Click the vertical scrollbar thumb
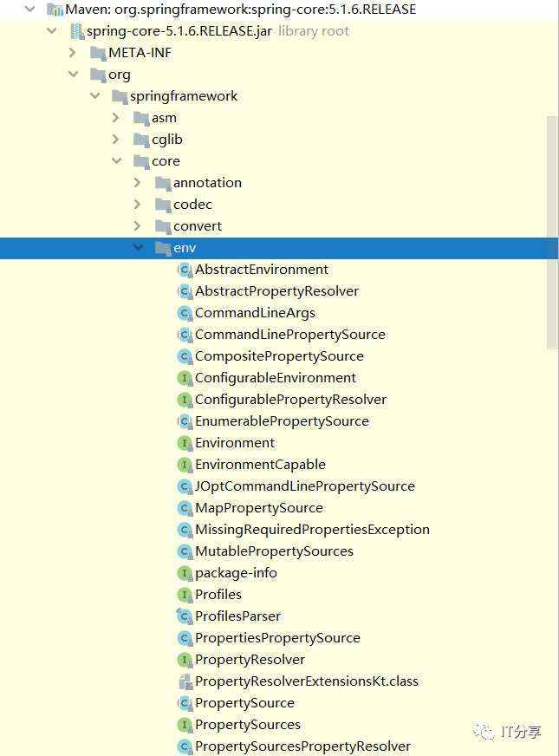Viewport: 559px width, 756px height. pyautogui.click(x=552, y=231)
